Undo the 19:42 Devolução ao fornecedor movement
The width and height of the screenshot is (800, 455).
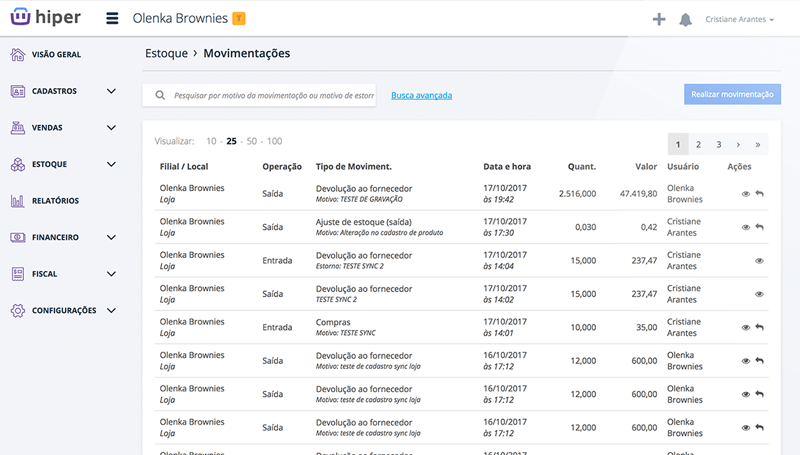click(759, 194)
